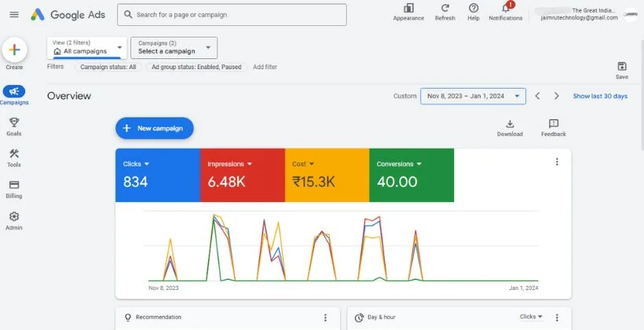Viewport: 644px width, 330px height.
Task: Open Admin settings in the sidebar
Action: click(x=14, y=220)
